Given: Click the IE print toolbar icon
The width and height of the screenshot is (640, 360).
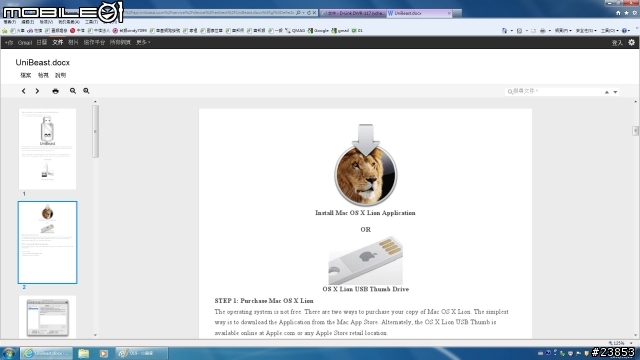Looking at the screenshot, I should tap(542, 31).
